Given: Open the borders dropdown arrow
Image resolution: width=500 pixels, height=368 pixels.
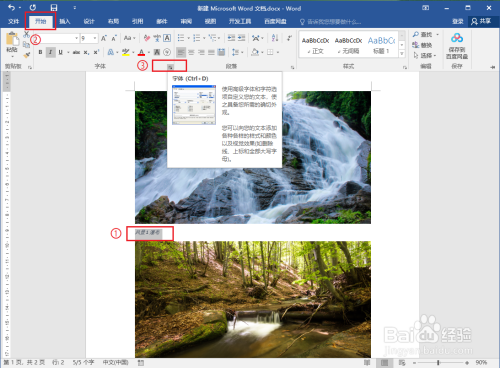Looking at the screenshot, I should (277, 52).
